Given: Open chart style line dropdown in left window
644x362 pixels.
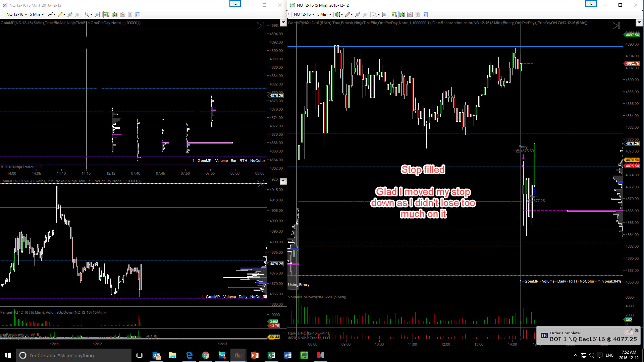Looking at the screenshot, I should (52, 14).
